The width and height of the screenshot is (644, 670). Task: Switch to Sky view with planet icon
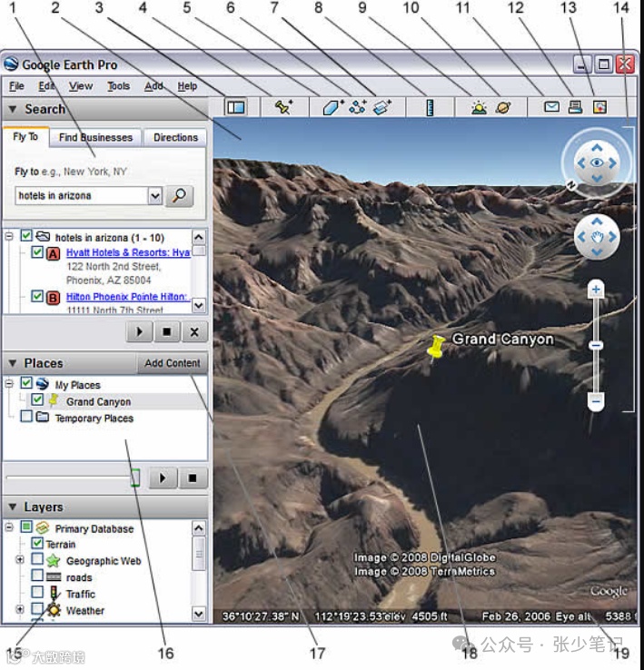pos(503,107)
